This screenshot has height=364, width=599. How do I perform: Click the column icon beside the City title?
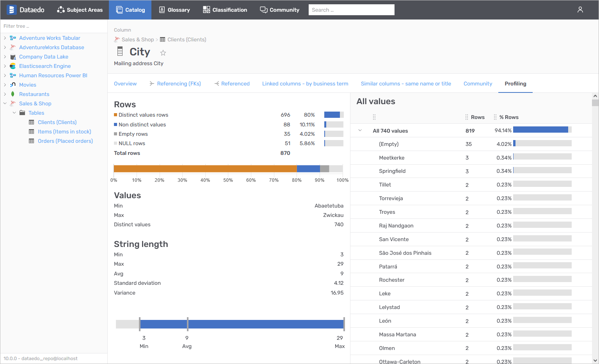tap(119, 51)
